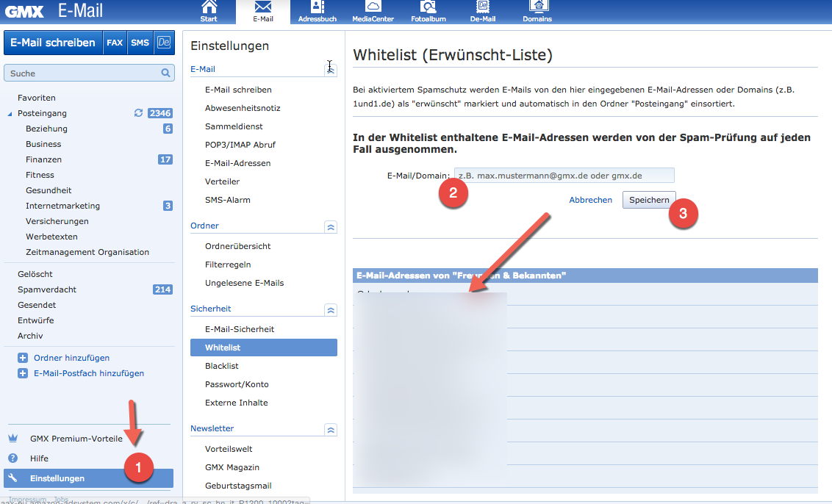Open Ordnerübersicht settings
Image resolution: width=832 pixels, height=504 pixels.
(x=237, y=245)
